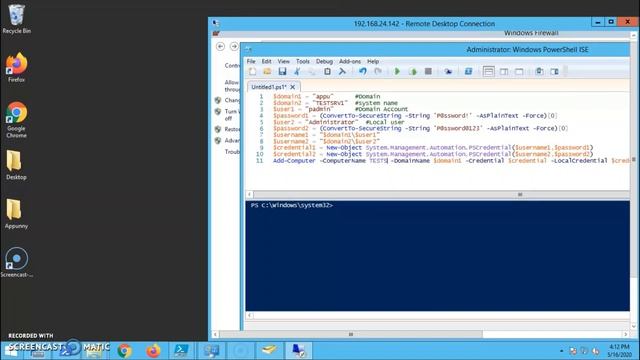The width and height of the screenshot is (640, 360).
Task: Click the Restore defaults link in Firewall window
Action: (x=232, y=129)
